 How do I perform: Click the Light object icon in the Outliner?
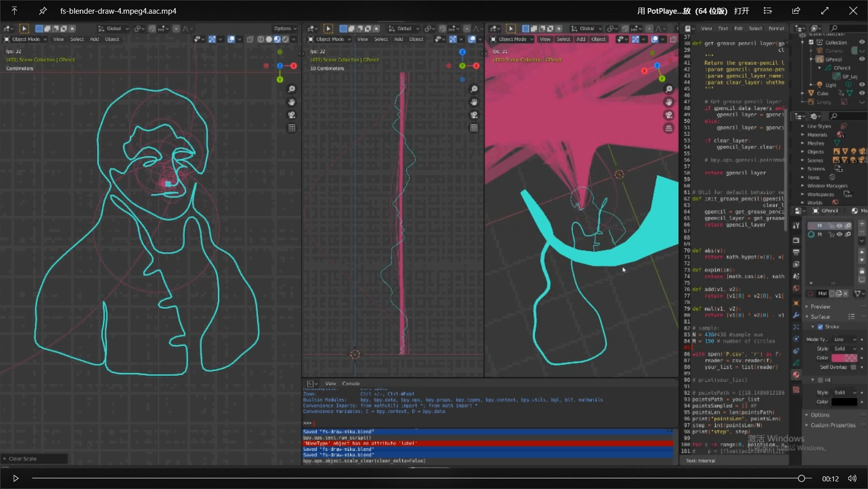pyautogui.click(x=820, y=85)
